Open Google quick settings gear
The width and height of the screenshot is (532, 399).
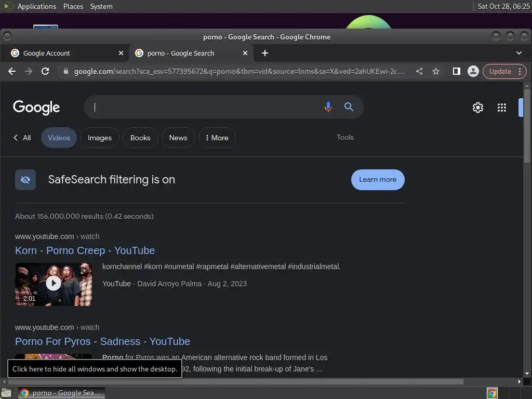pos(478,108)
